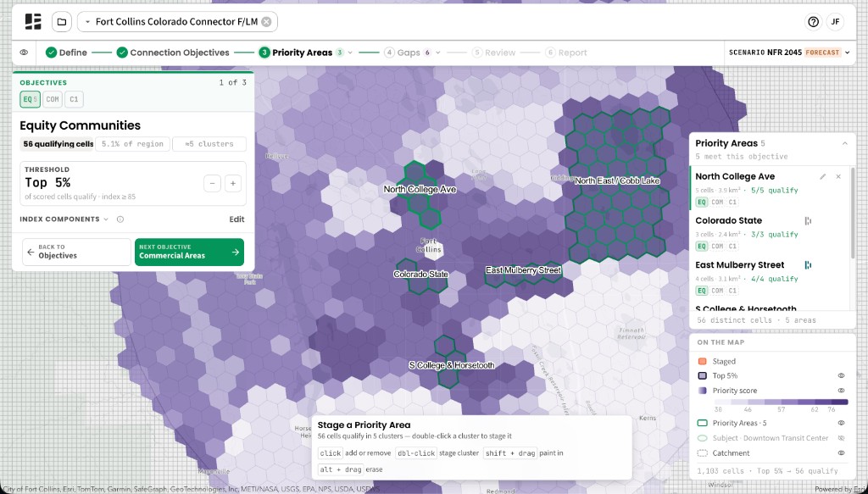Select the Colorado State list entry
The image size is (868, 494).
(770, 233)
